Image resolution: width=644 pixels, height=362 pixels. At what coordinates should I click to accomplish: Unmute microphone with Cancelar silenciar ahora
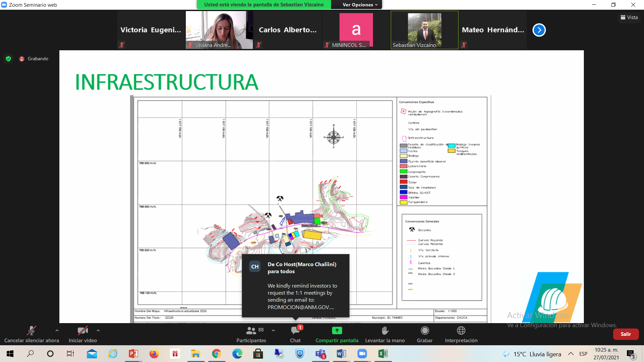point(32,335)
